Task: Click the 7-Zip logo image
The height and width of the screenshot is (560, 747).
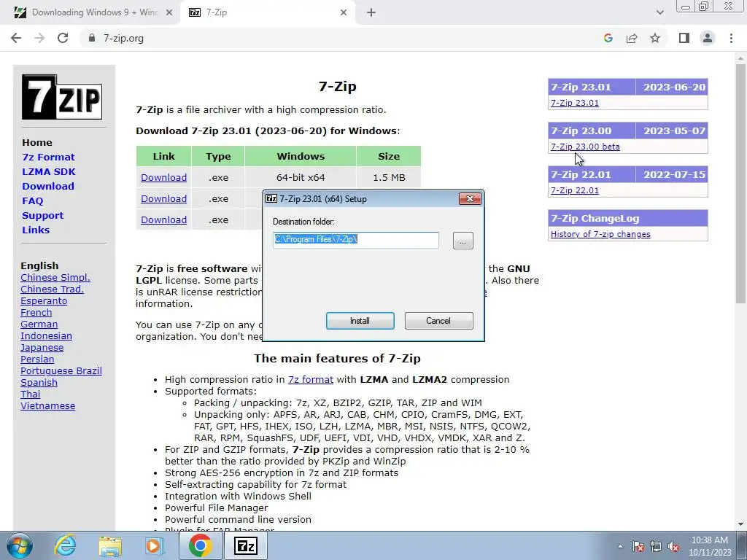Action: (x=62, y=97)
